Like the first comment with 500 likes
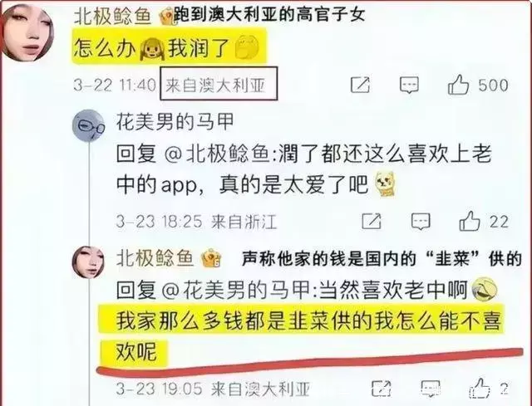The width and height of the screenshot is (532, 406). pos(458,85)
